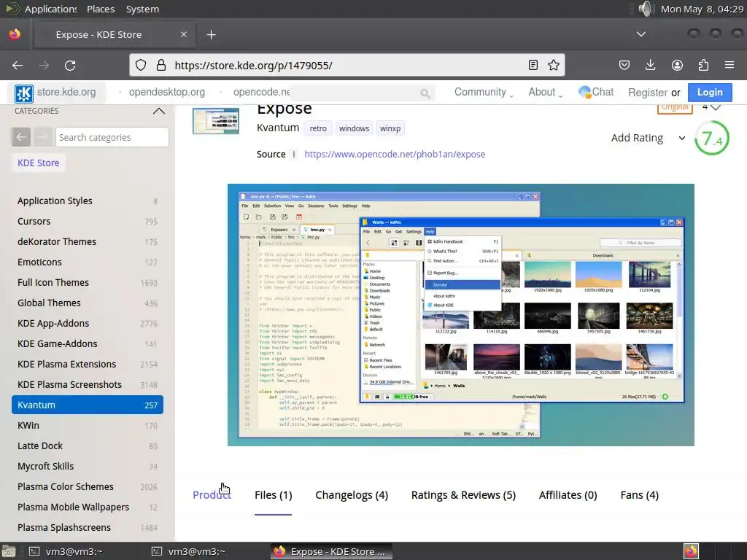Select the Kvantum category
Image resolution: width=747 pixels, height=560 pixels.
click(88, 405)
